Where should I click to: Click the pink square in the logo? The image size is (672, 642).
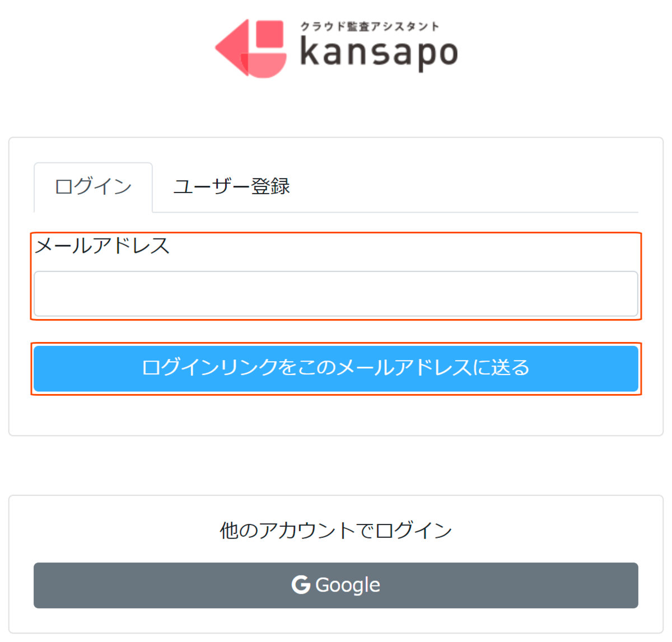pos(269,34)
